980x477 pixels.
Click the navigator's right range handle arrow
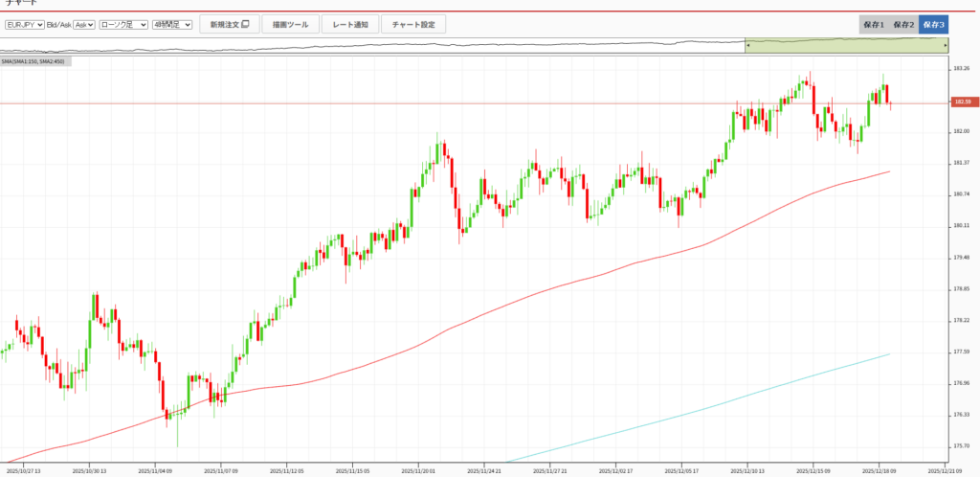click(x=946, y=45)
